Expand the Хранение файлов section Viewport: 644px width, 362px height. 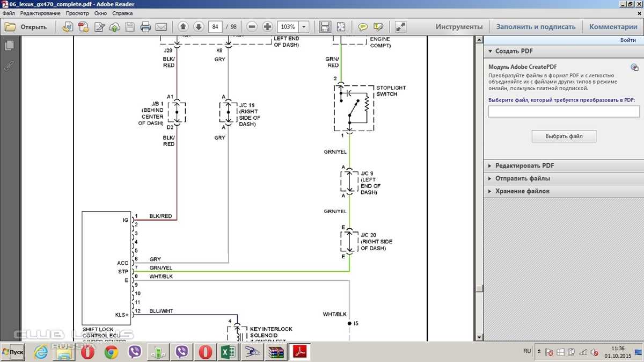[x=563, y=191]
